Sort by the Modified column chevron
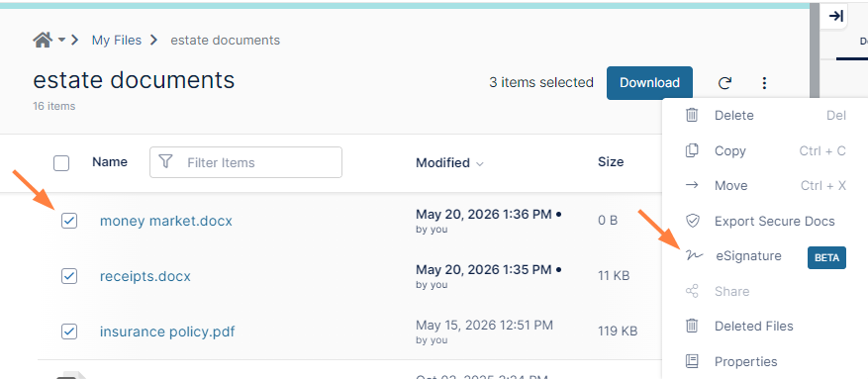Image resolution: width=868 pixels, height=379 pixels. [x=480, y=164]
